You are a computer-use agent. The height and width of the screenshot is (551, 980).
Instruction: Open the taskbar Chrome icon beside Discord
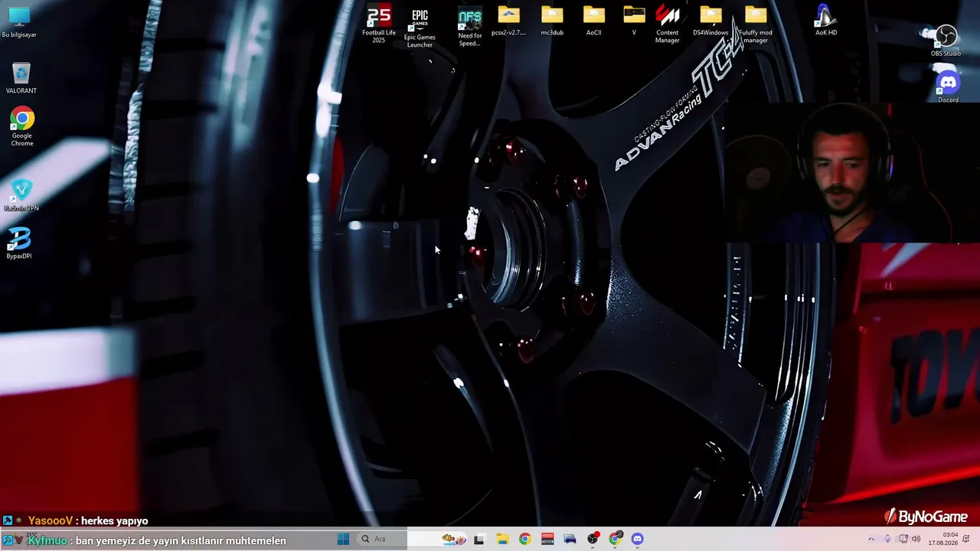[x=615, y=539]
